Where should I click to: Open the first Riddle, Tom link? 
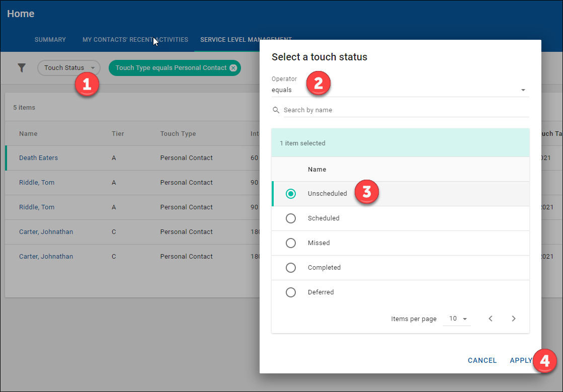click(37, 182)
